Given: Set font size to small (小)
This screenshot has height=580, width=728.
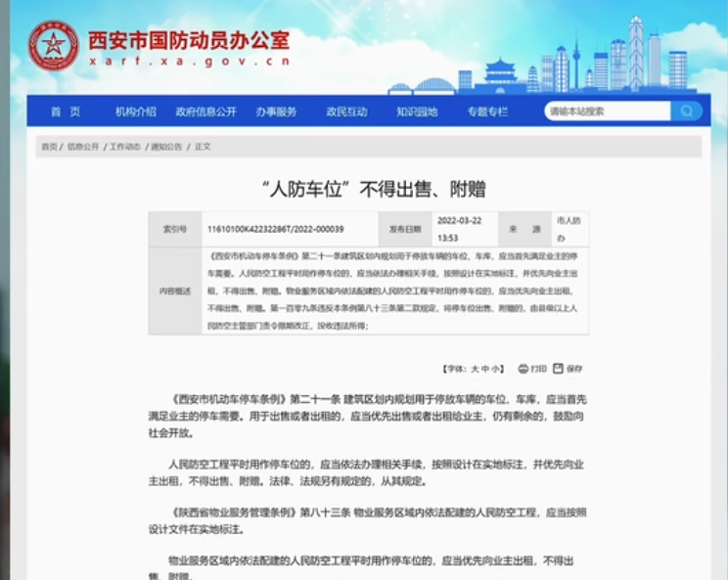Looking at the screenshot, I should pos(497,369).
